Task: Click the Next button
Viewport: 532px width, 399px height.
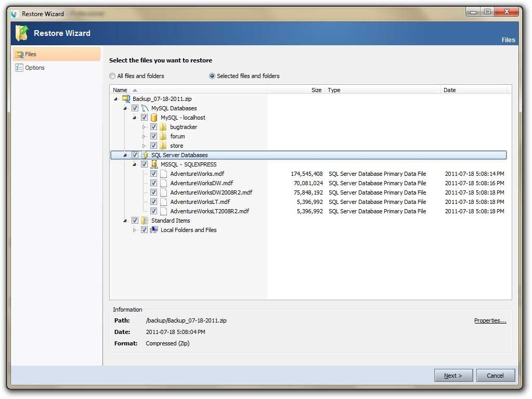Action: point(453,375)
